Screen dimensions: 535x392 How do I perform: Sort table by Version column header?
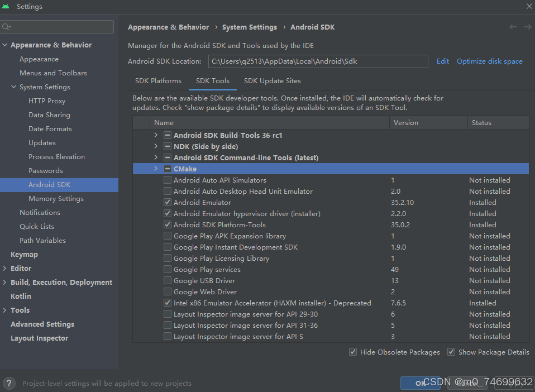pos(428,122)
